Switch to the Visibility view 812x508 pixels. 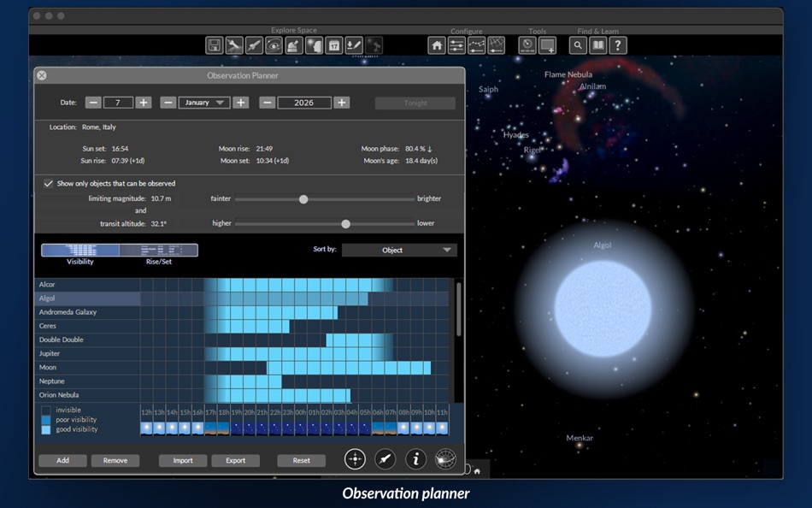click(80, 251)
